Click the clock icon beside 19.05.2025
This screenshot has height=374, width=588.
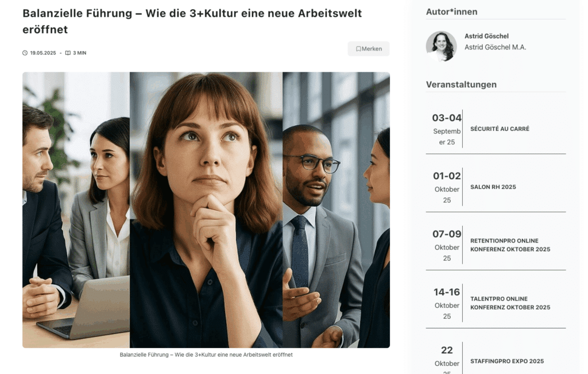click(x=25, y=53)
